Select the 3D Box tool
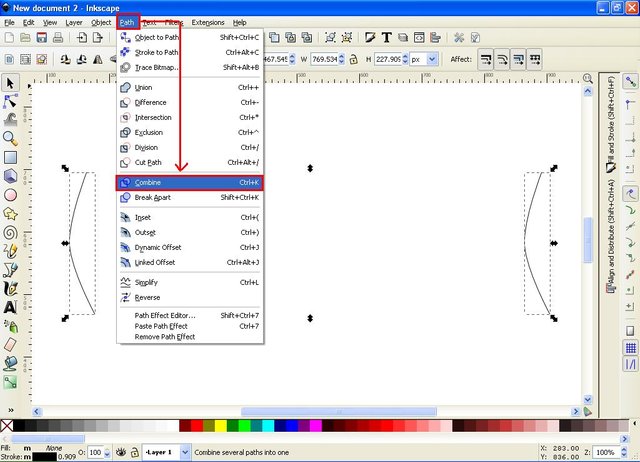The image size is (640, 462). 10,176
